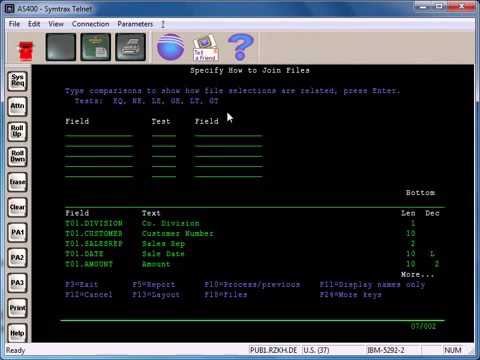The image size is (480, 360).
Task: Click the Sys Req key button
Action: pyautogui.click(x=18, y=81)
